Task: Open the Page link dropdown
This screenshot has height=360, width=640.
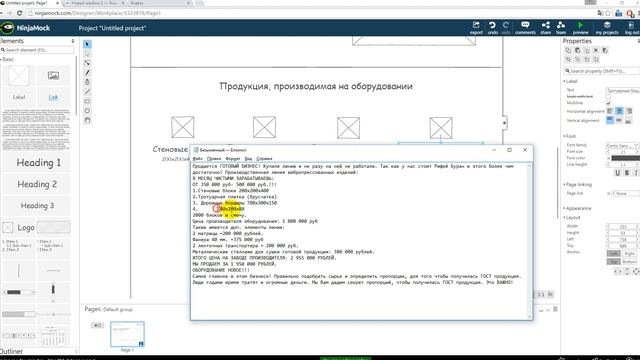Action: (625, 193)
